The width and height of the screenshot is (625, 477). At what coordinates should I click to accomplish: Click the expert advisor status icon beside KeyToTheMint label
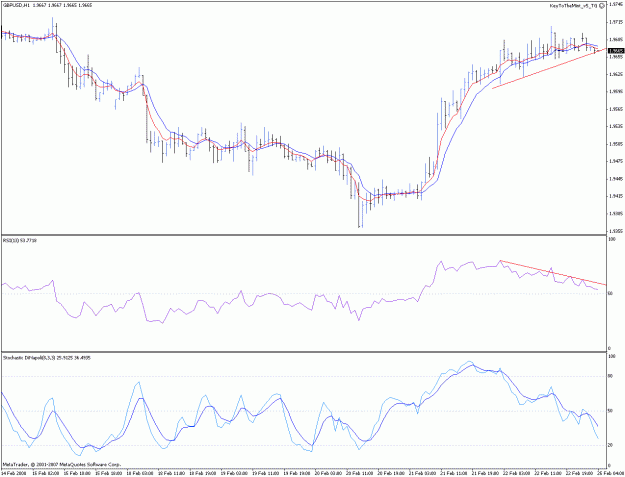click(x=602, y=6)
